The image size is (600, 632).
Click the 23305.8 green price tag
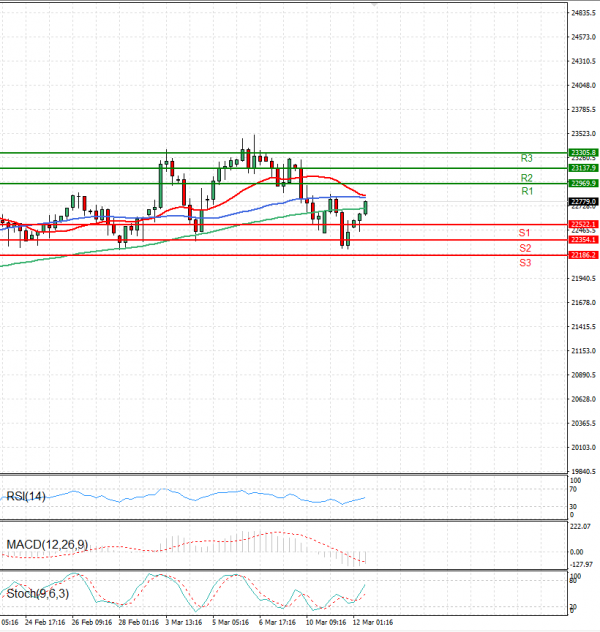583,152
